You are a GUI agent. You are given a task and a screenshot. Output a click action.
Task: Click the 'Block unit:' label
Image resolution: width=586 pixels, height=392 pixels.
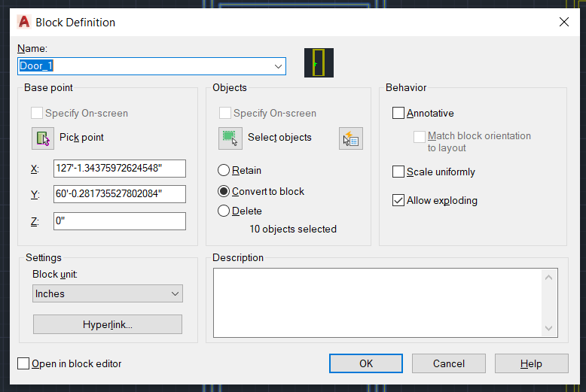(x=55, y=275)
